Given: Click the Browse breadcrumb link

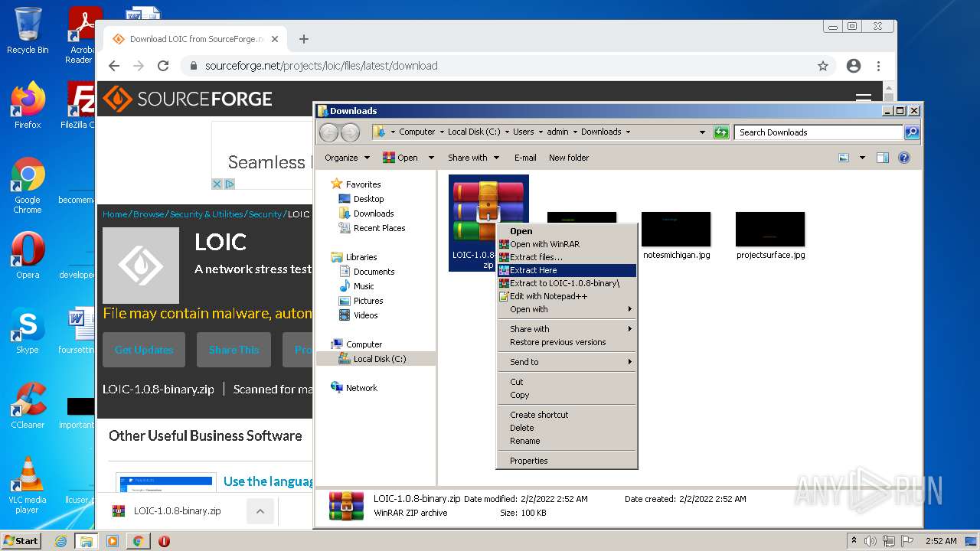Looking at the screenshot, I should (149, 214).
